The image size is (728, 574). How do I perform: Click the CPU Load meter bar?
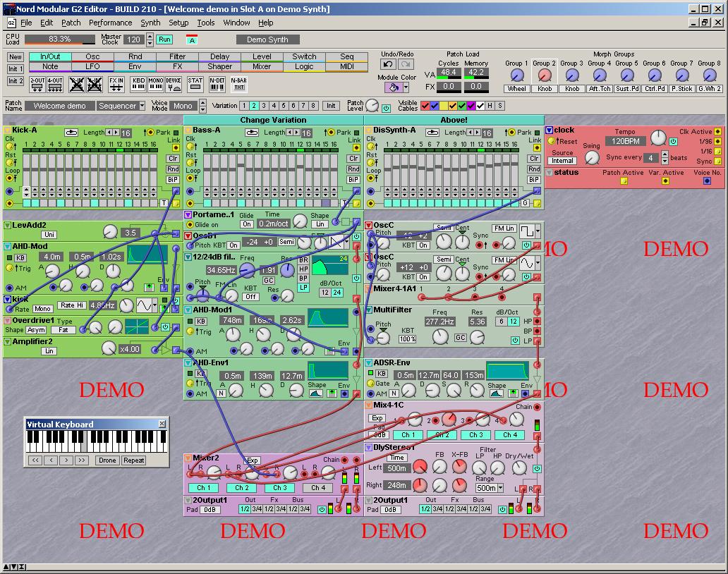click(60, 39)
